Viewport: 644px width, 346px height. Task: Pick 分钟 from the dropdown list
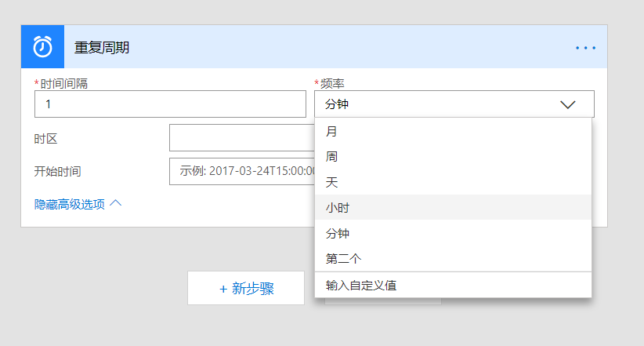338,233
